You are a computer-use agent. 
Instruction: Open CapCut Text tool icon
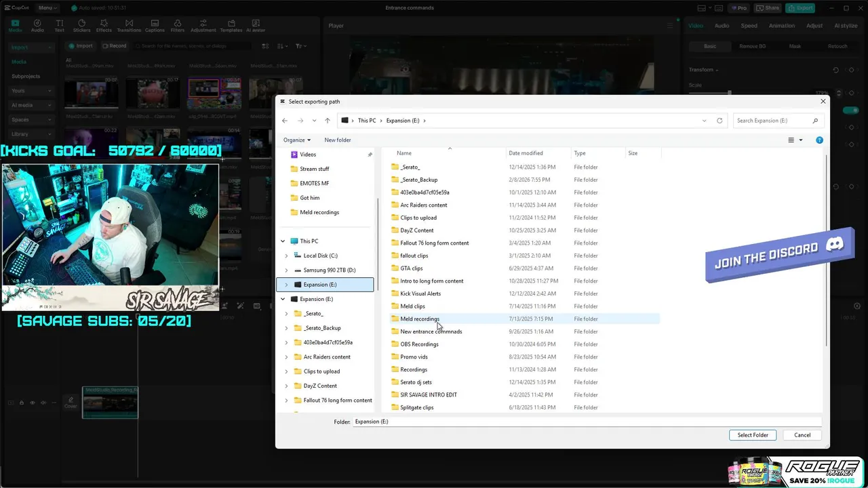(x=59, y=26)
